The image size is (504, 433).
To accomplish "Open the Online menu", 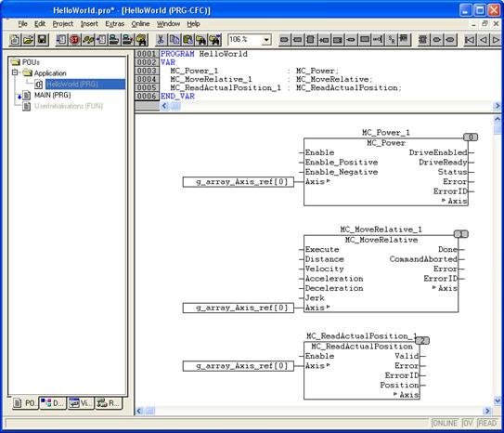I will pyautogui.click(x=140, y=24).
